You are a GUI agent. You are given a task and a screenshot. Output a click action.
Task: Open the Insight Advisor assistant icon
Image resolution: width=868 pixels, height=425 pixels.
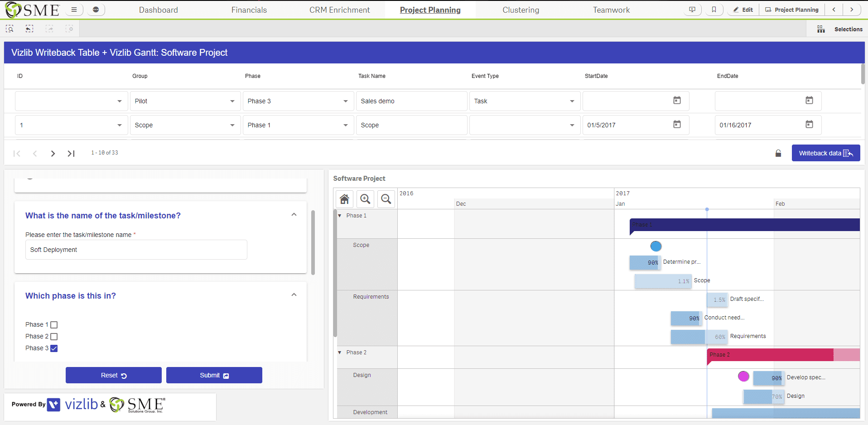96,10
